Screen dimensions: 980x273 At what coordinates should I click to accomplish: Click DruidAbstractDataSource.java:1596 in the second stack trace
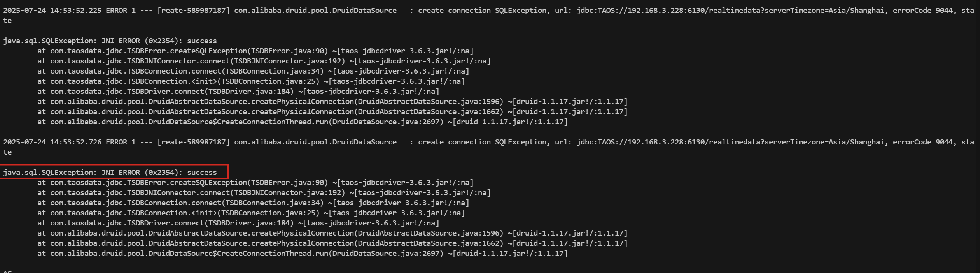pyautogui.click(x=430, y=233)
